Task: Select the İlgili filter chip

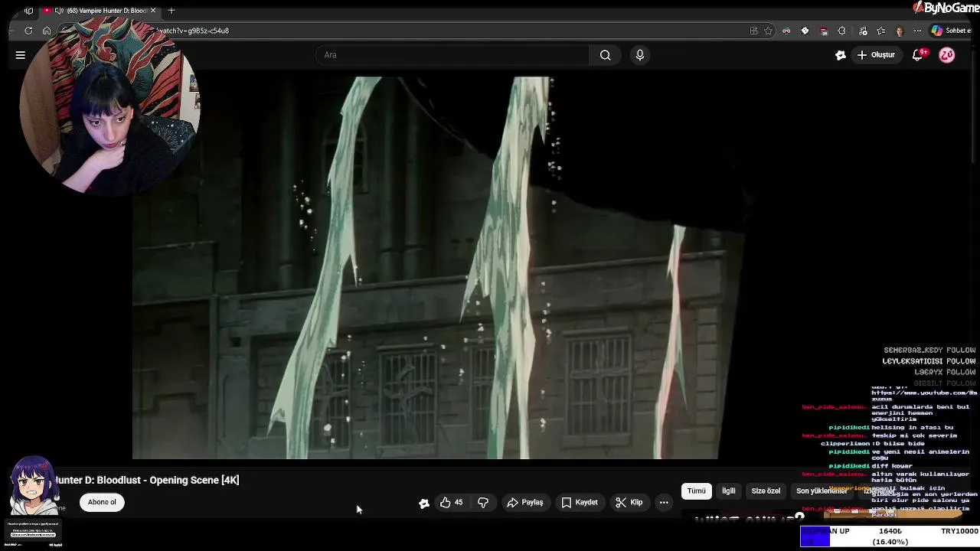Action: pos(728,491)
